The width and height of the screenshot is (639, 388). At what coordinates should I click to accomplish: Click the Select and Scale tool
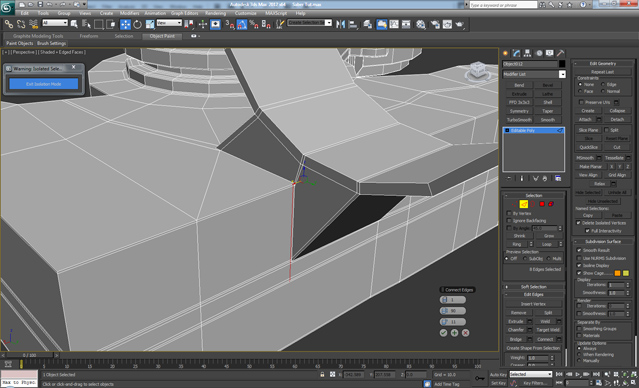[150, 24]
